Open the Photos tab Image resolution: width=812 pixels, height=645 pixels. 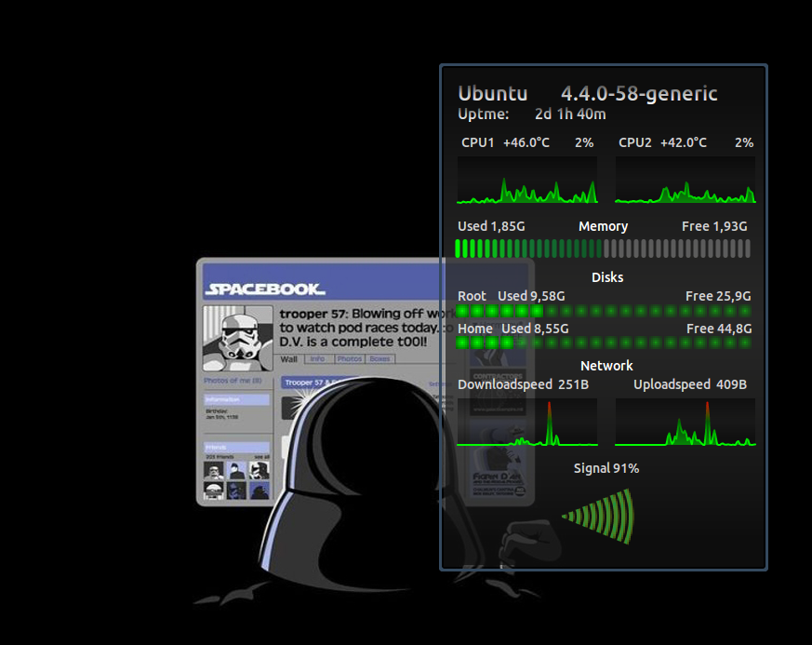pyautogui.click(x=350, y=357)
